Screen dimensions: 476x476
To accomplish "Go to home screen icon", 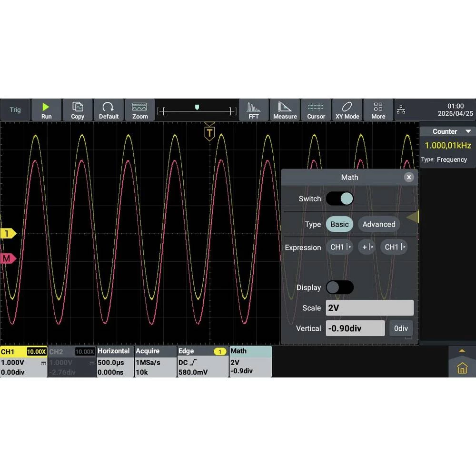I will click(462, 367).
